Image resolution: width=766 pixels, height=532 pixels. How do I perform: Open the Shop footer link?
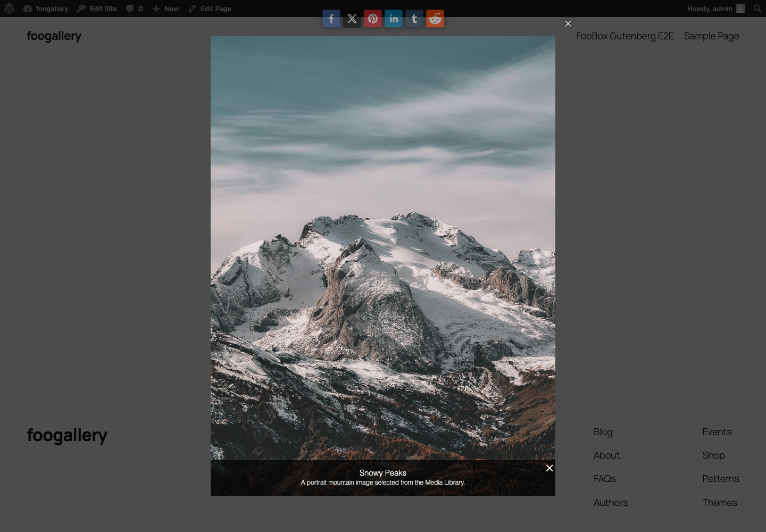[713, 455]
